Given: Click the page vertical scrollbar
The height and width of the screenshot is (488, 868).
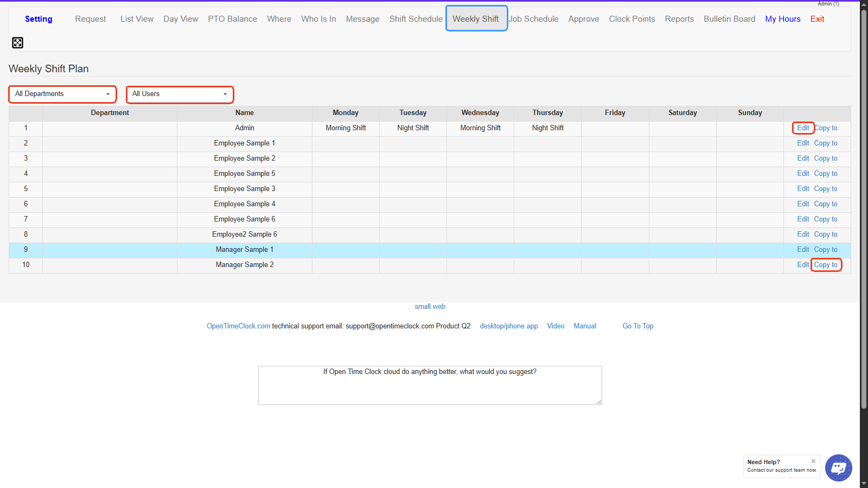Looking at the screenshot, I should (864, 217).
